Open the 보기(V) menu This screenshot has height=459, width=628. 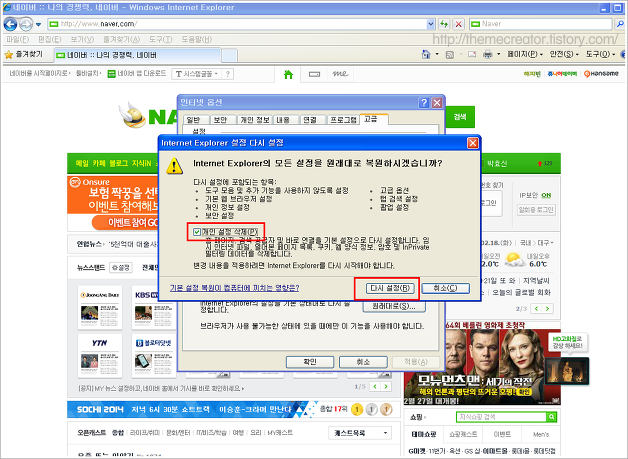82,39
